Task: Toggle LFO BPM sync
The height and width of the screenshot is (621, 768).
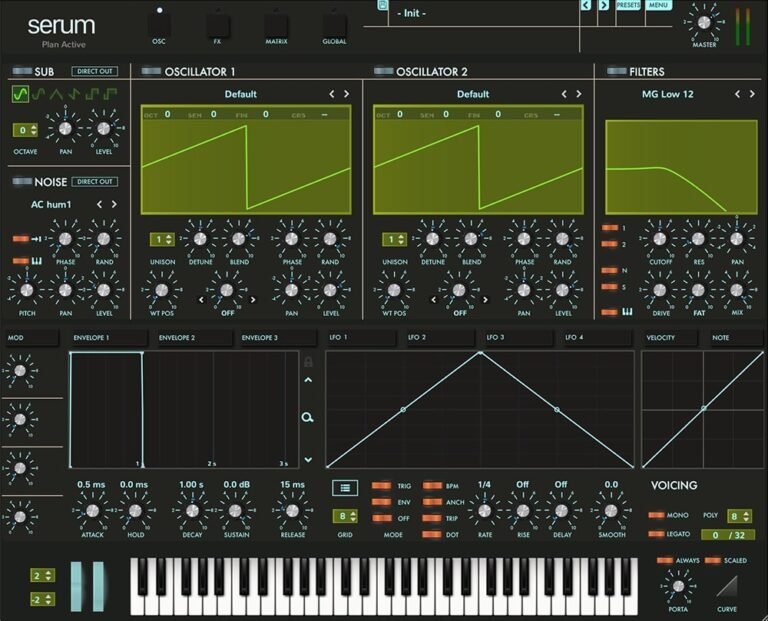Action: (x=432, y=486)
